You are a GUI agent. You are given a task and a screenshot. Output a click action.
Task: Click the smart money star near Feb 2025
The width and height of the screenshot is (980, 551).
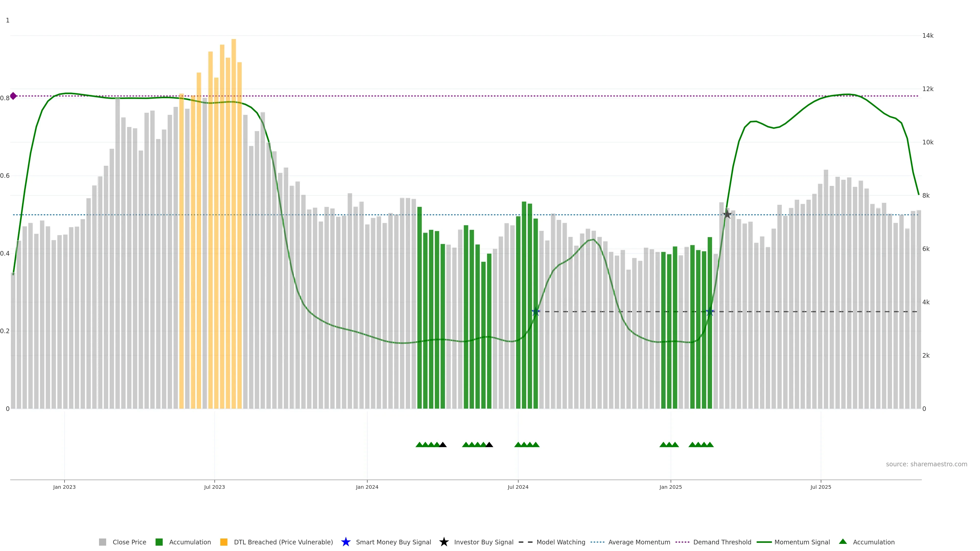pyautogui.click(x=710, y=312)
